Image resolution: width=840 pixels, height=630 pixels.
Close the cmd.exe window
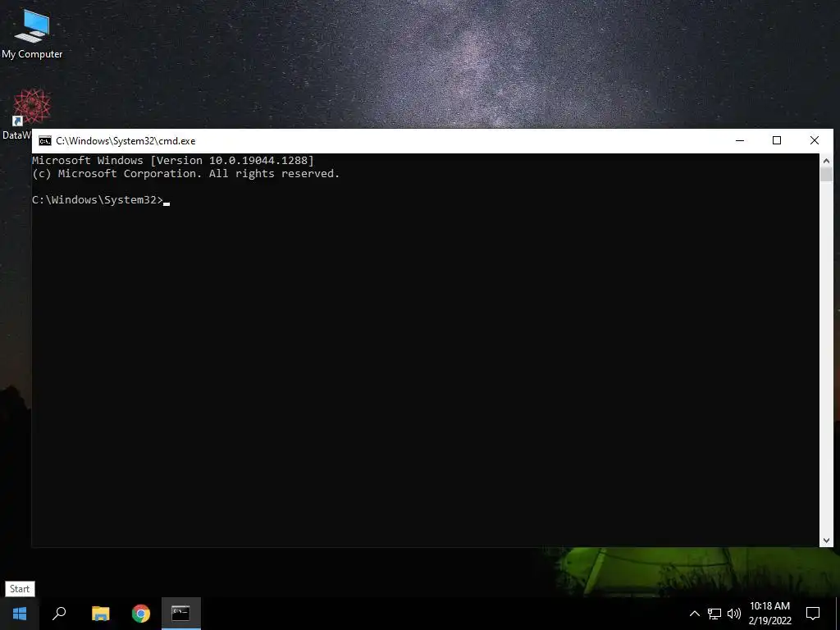click(815, 141)
